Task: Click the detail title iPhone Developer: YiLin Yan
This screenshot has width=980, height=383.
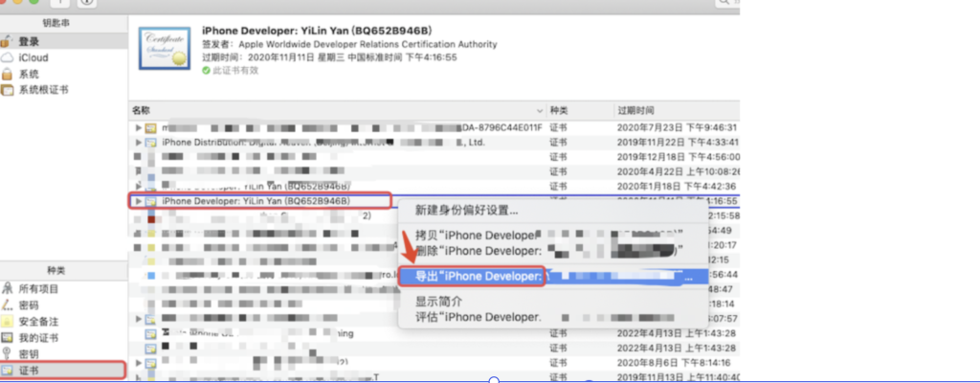Action: [x=318, y=31]
